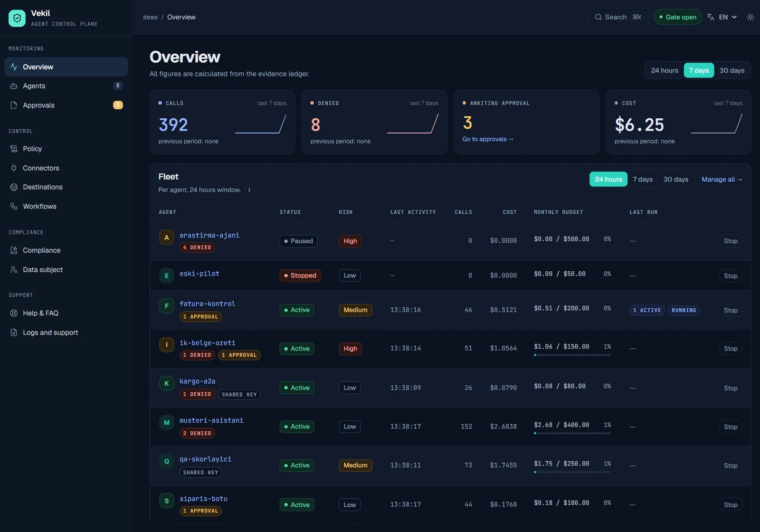Toggle the light/dark theme sun icon
760x532 pixels.
(750, 17)
